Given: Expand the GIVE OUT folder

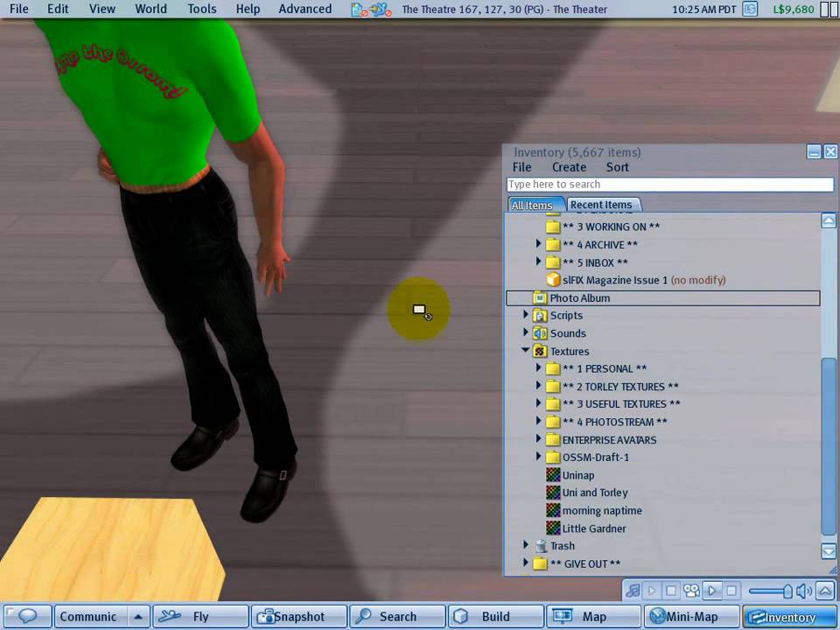Looking at the screenshot, I should 526,563.
